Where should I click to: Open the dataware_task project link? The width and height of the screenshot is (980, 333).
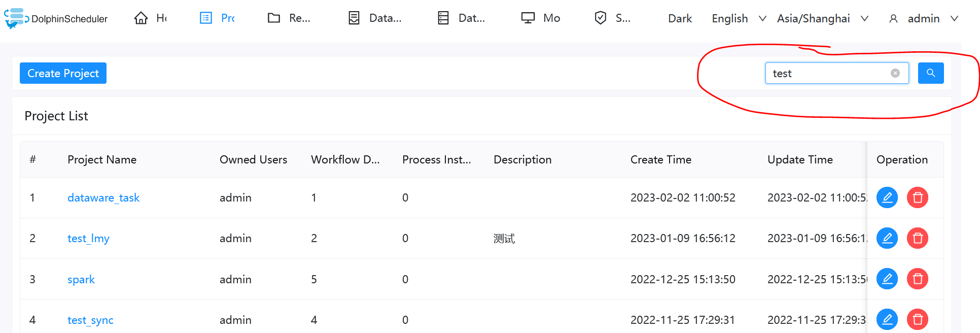[103, 197]
